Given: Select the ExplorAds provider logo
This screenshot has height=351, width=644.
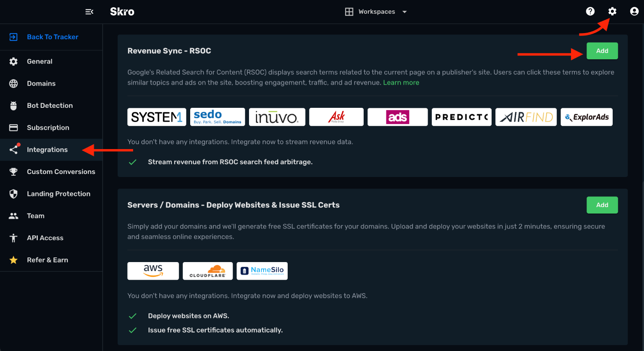Looking at the screenshot, I should point(586,117).
